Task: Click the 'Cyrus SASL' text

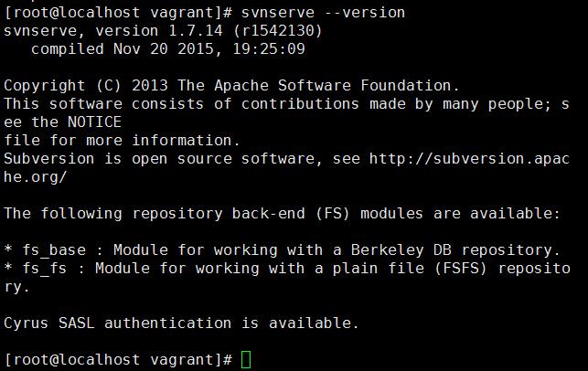Action: pyautogui.click(x=49, y=323)
